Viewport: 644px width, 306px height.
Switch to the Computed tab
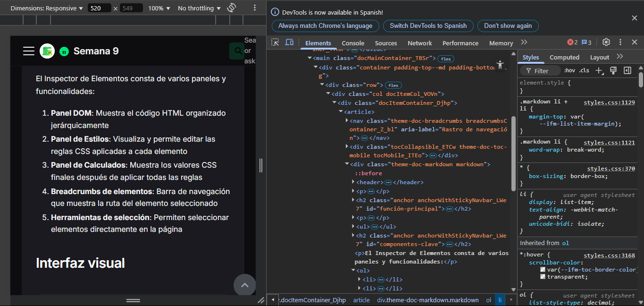pyautogui.click(x=564, y=57)
